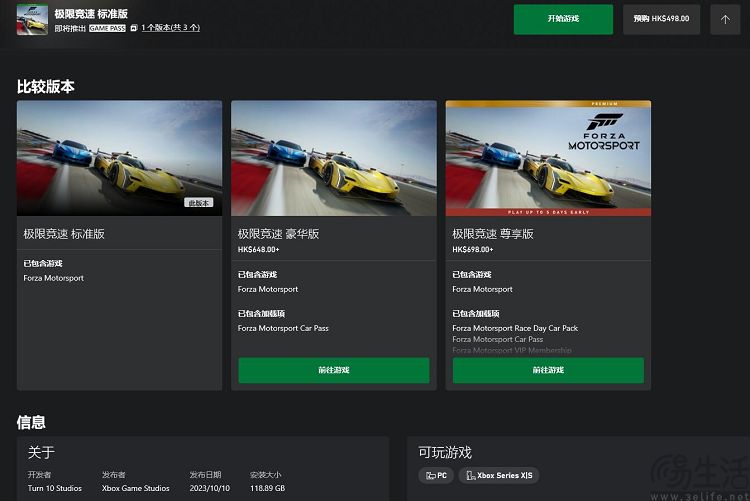The image size is (750, 501).
Task: Click the 极限竞速 标准版 header title
Action: (91, 14)
